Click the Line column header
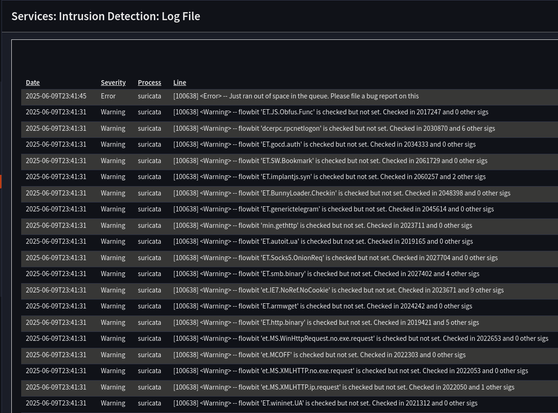This screenshot has height=413, width=558. [x=179, y=83]
